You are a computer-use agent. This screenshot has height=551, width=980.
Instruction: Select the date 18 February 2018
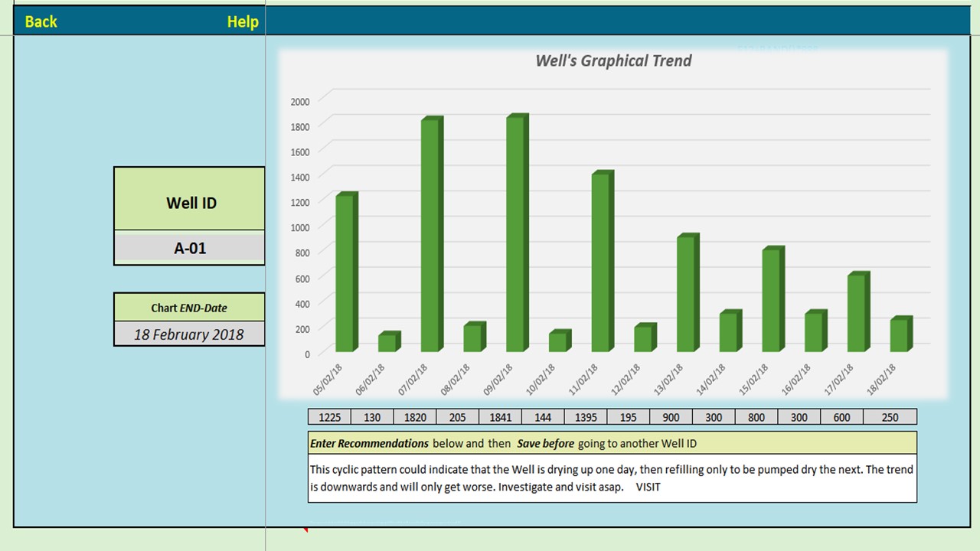coord(188,334)
